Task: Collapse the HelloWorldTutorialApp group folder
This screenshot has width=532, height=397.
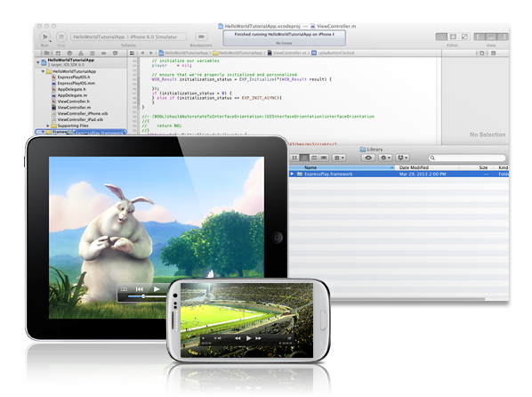Action: pos(43,71)
